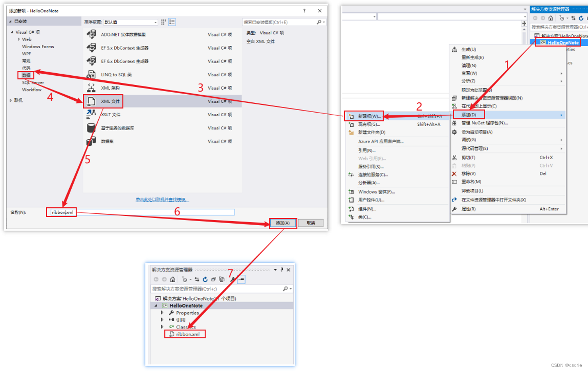Click the 添加(A) button
This screenshot has width=588, height=371.
coord(283,223)
